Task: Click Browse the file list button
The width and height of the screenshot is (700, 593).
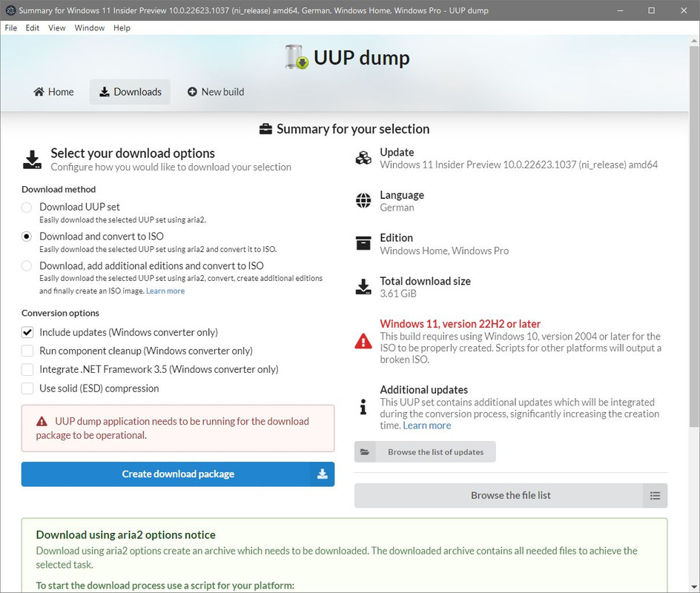Action: point(511,495)
